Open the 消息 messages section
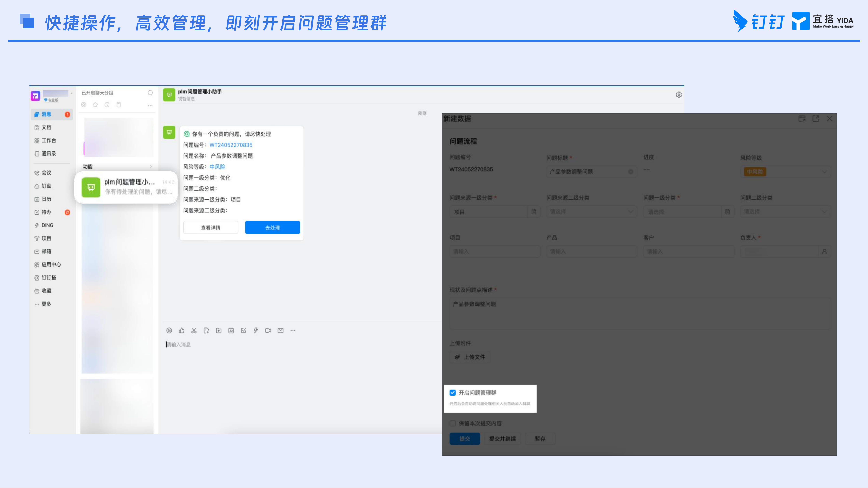 pos(52,114)
